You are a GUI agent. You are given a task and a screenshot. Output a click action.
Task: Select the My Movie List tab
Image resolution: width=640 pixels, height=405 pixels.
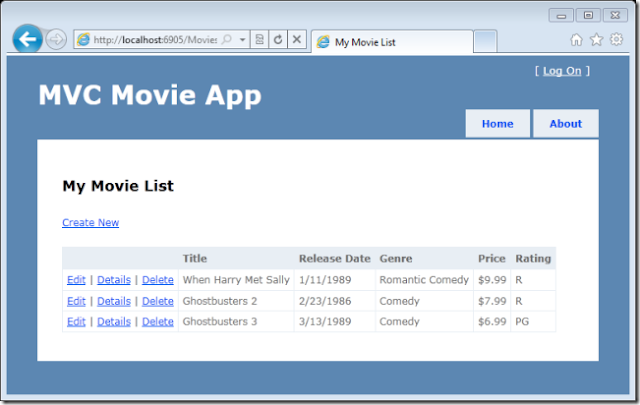[392, 42]
